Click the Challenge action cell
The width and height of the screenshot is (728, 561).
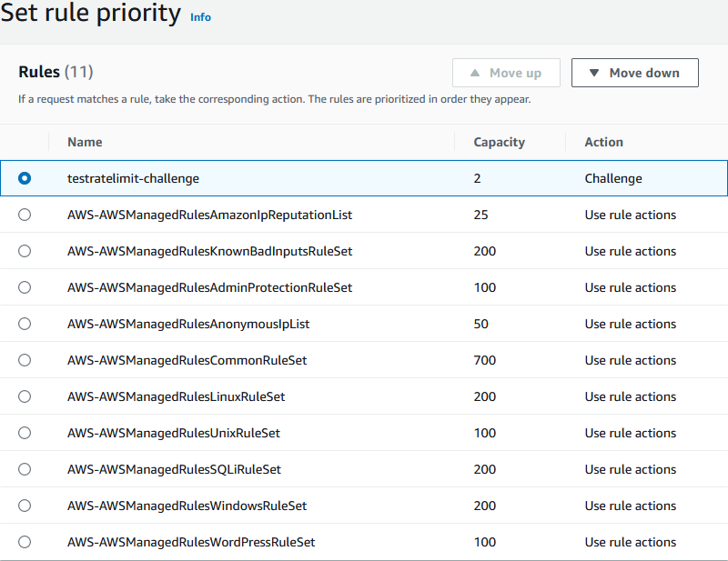point(613,178)
